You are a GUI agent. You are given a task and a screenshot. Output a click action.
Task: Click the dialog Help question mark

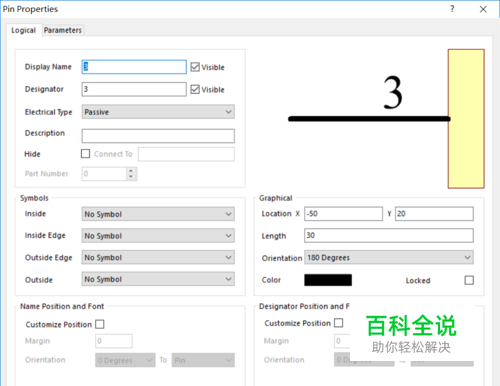click(452, 9)
